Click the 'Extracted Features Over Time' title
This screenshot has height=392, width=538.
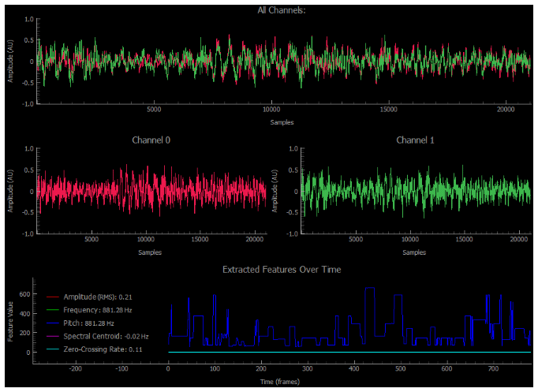pyautogui.click(x=282, y=270)
